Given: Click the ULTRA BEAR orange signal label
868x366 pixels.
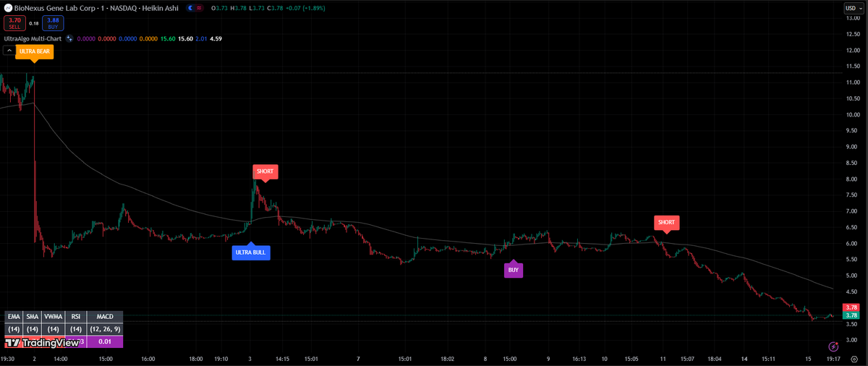Looking at the screenshot, I should [x=34, y=51].
